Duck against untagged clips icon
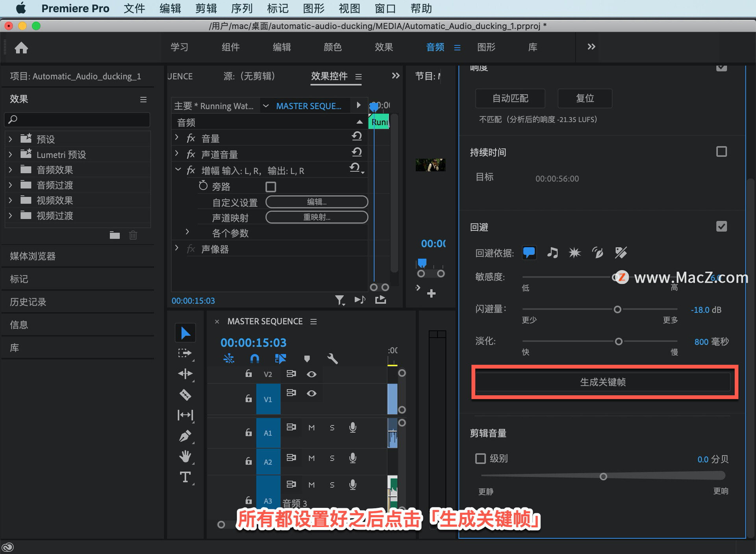 coord(621,252)
